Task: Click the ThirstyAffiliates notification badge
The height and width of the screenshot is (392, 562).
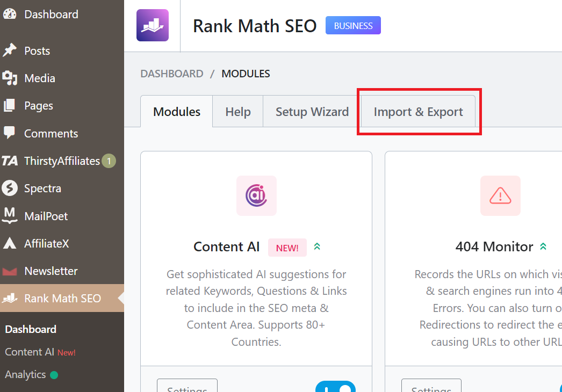Action: 110,161
